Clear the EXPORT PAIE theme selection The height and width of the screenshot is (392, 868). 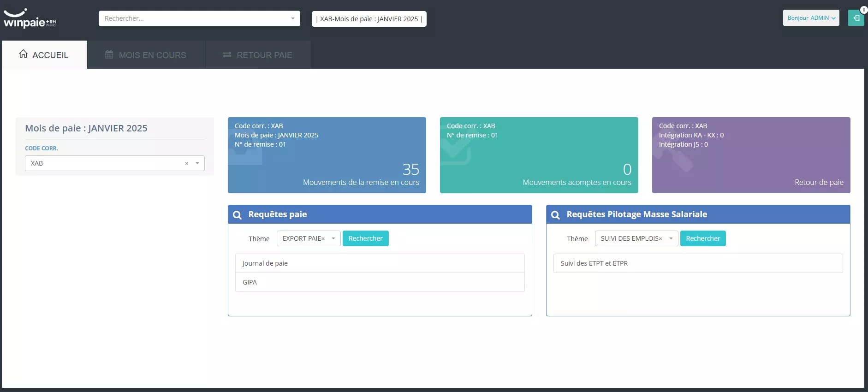(323, 238)
